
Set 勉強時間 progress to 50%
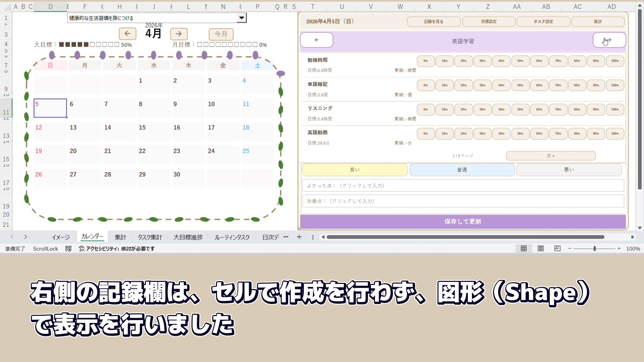[520, 61]
